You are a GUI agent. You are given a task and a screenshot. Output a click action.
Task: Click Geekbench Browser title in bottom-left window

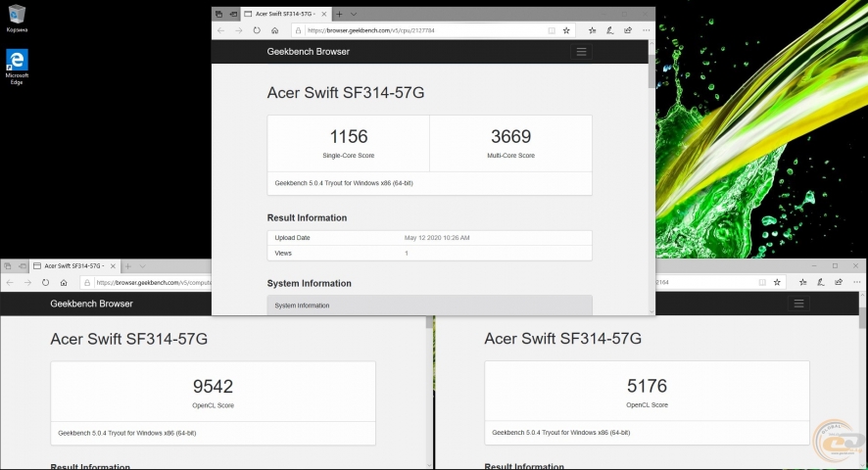coord(91,304)
